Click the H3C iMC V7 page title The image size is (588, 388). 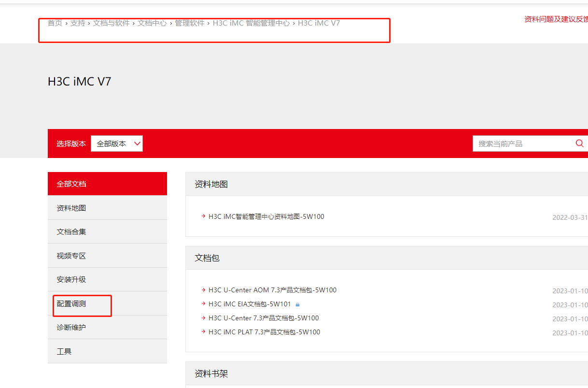(79, 81)
